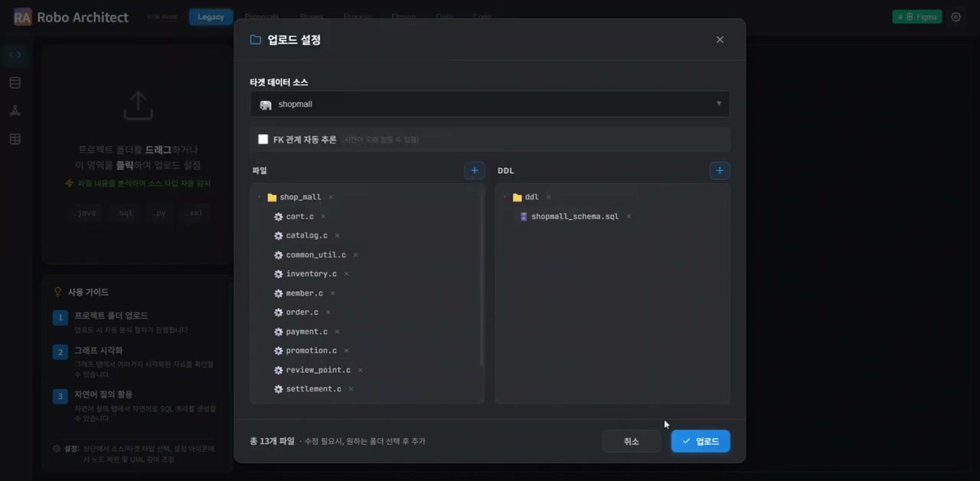This screenshot has width=980, height=481.
Task: Open the database icon in the sidebar
Action: pos(15,83)
